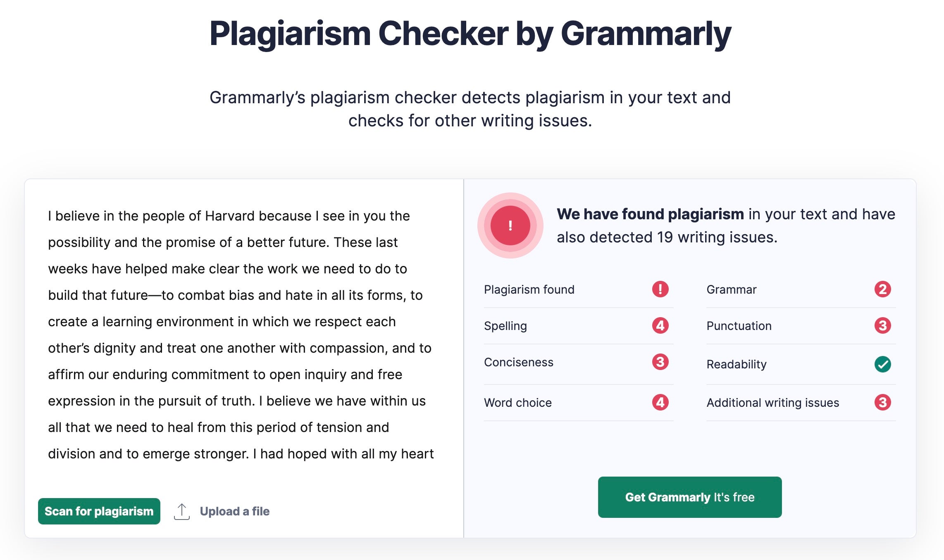This screenshot has height=560, width=944.
Task: Open the Upload a file link
Action: tap(234, 511)
